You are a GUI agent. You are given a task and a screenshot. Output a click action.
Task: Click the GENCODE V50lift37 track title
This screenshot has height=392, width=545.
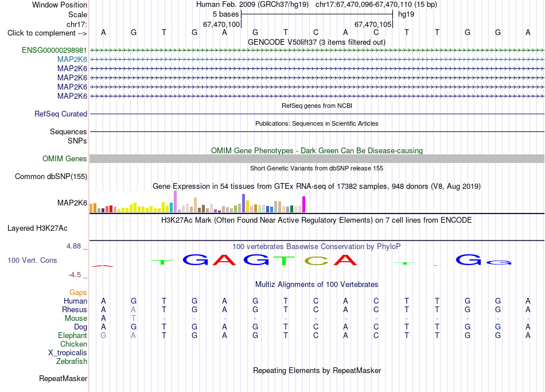[317, 42]
